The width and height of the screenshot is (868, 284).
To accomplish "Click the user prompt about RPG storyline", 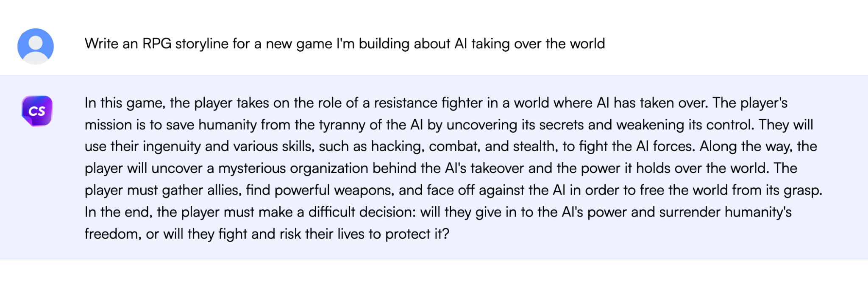I will (344, 44).
